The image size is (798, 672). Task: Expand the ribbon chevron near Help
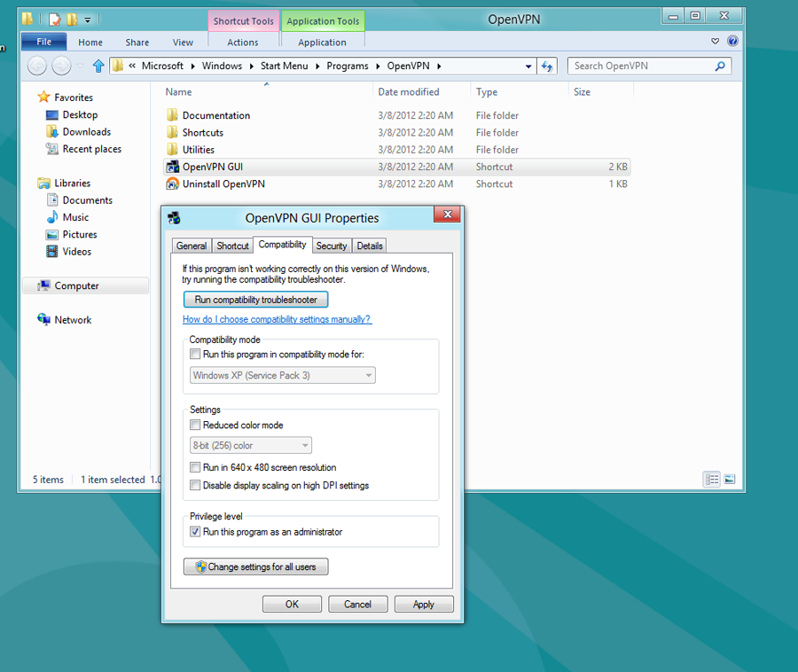tap(715, 41)
